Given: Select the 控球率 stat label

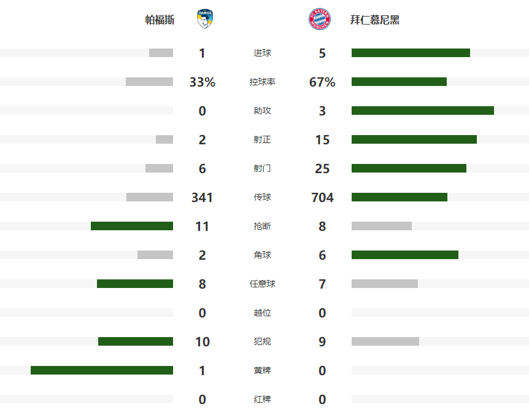Looking at the screenshot, I should click(262, 82).
